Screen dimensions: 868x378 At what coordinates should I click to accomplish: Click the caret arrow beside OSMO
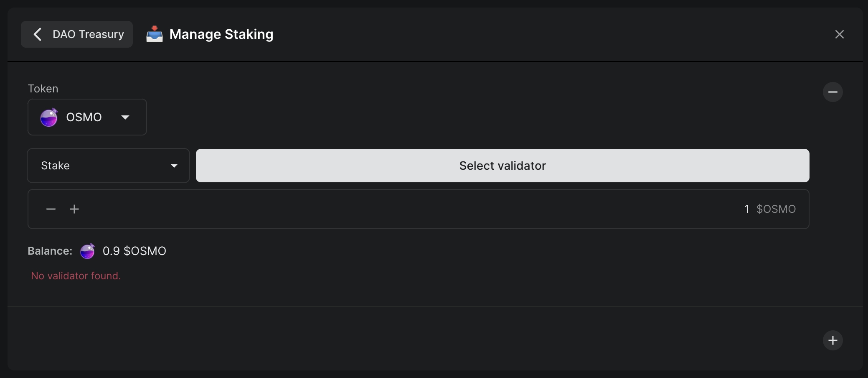point(125,117)
